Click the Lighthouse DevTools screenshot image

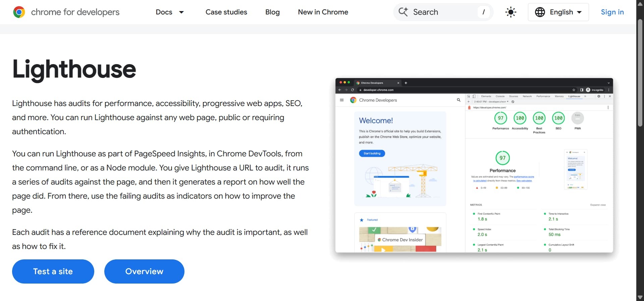474,165
